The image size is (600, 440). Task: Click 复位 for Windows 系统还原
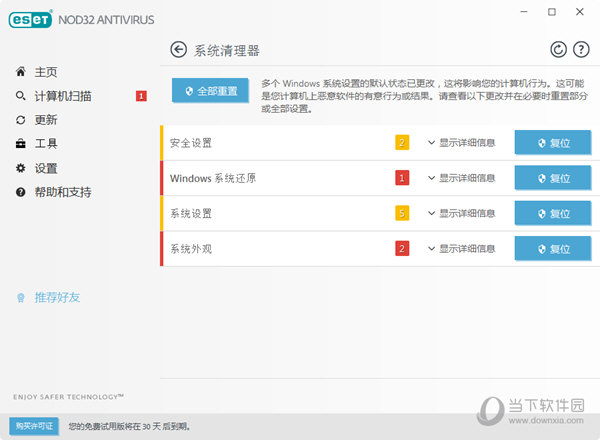click(x=553, y=178)
